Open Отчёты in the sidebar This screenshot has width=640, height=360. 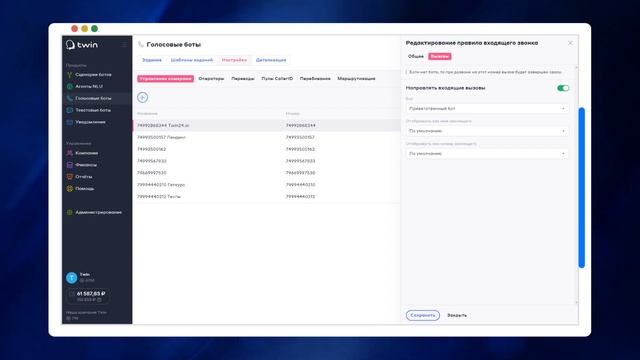point(84,177)
